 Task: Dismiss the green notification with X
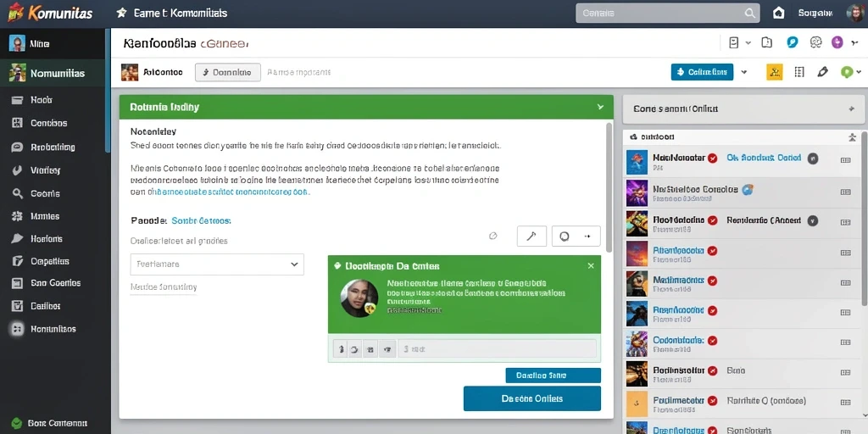click(x=591, y=265)
